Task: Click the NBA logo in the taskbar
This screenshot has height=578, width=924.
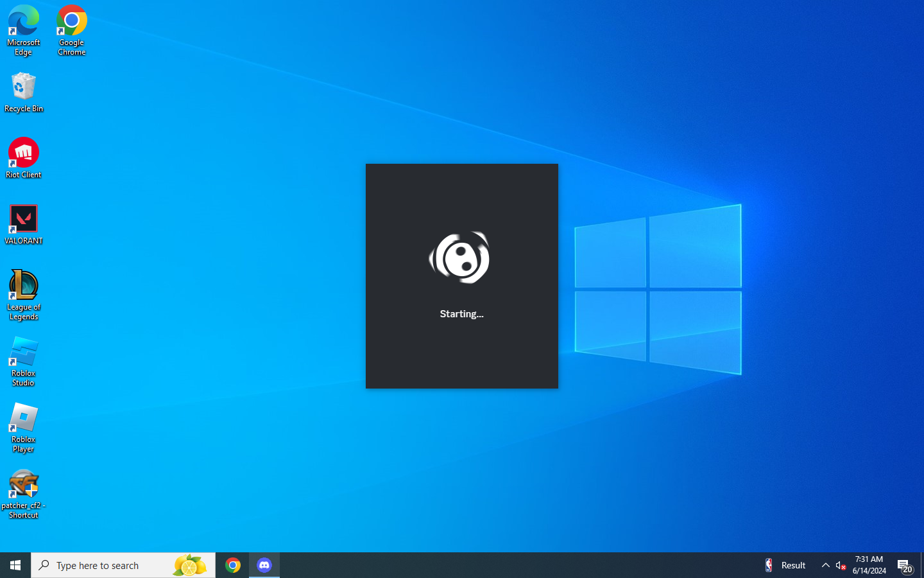Action: [769, 565]
